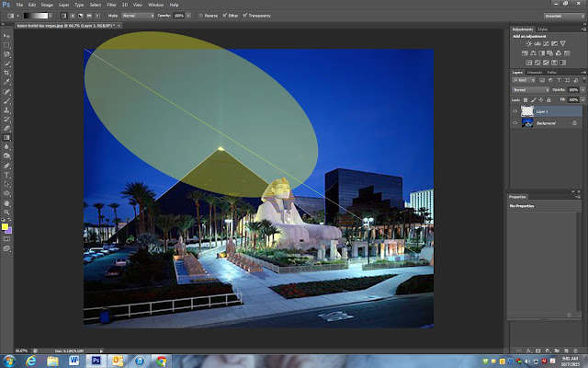Screen dimensions: 588x368
Task: Hide Layer 1 visibility eye
Action: [x=514, y=111]
